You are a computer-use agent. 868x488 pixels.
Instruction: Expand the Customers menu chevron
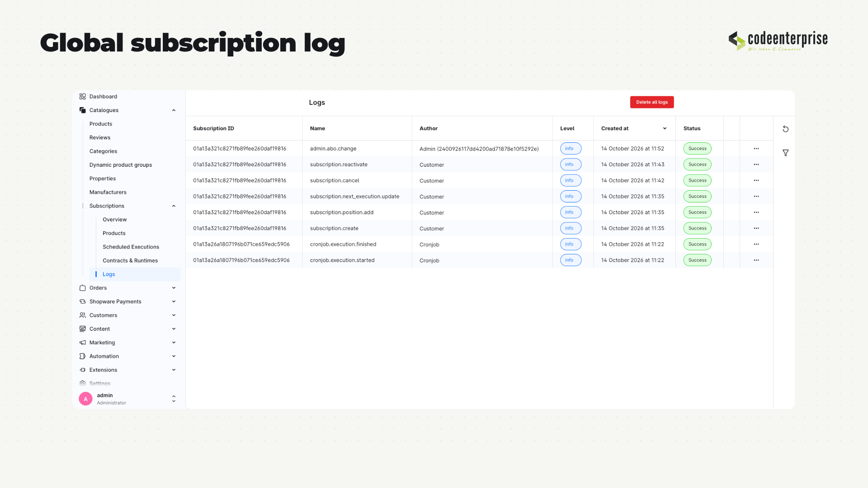tap(174, 315)
